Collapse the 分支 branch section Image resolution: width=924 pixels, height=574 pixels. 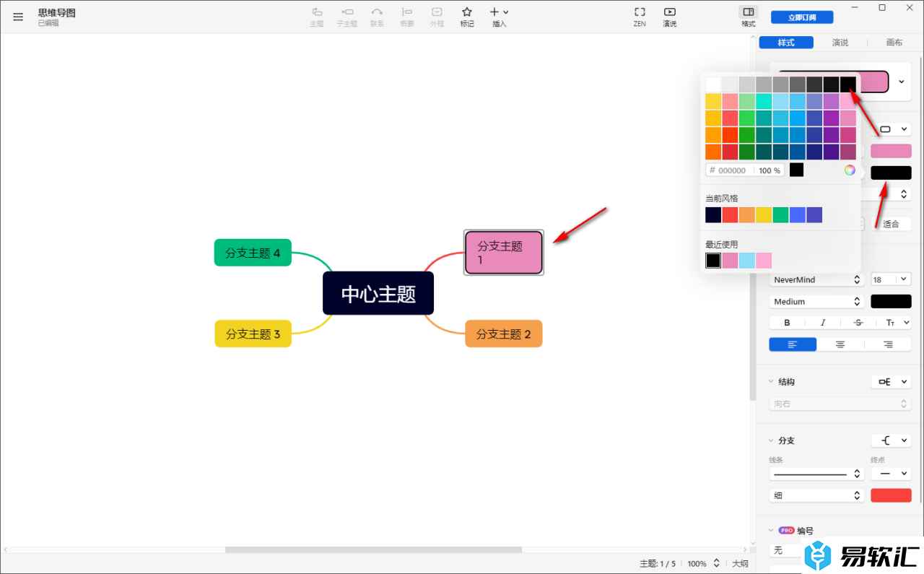pyautogui.click(x=770, y=440)
